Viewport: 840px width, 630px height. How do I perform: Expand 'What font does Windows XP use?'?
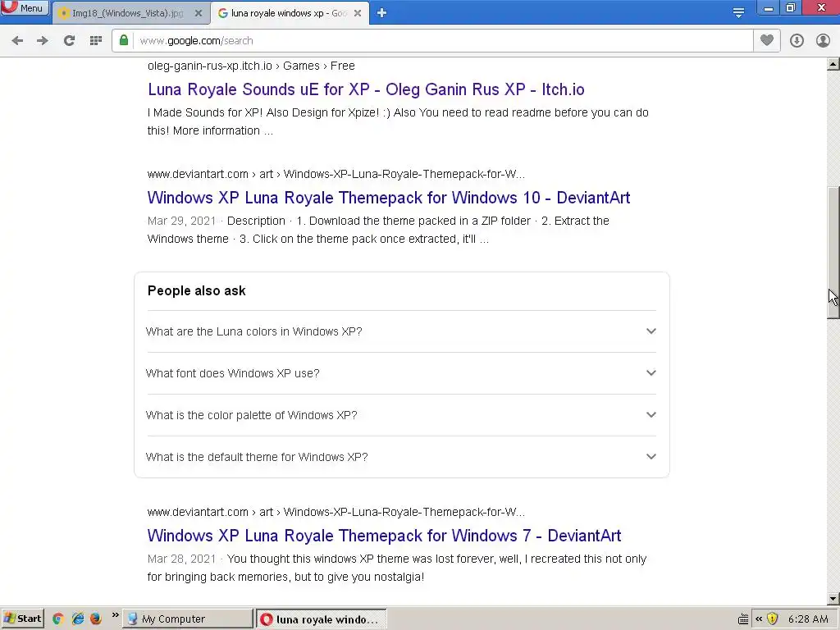(x=401, y=373)
